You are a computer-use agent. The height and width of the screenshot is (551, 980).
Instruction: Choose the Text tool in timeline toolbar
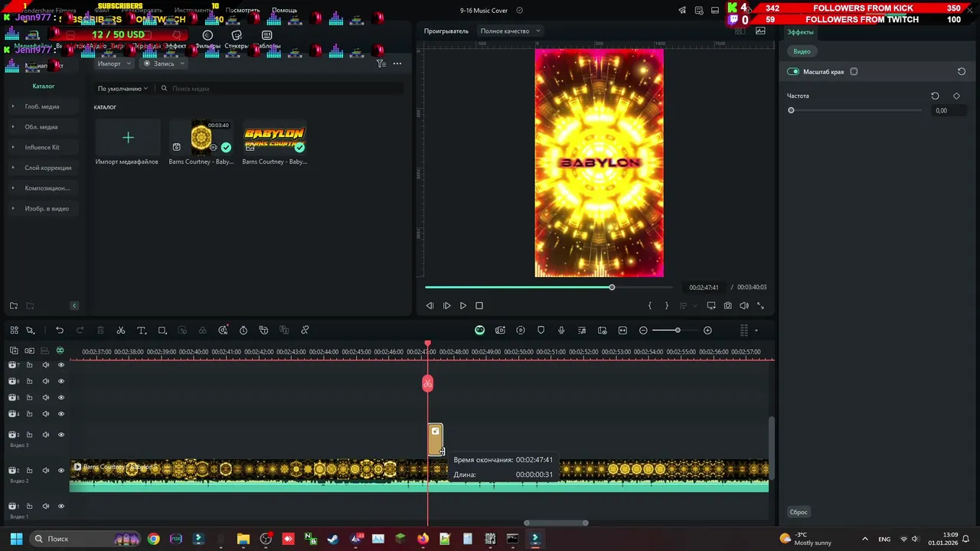pyautogui.click(x=142, y=331)
